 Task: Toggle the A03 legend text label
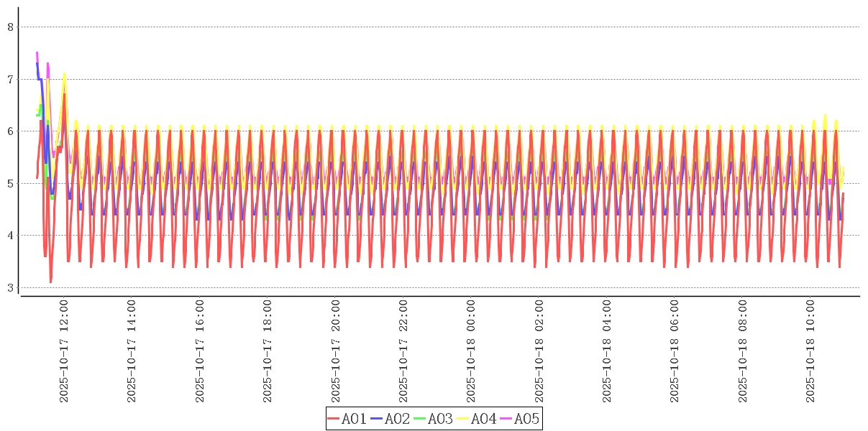pos(440,419)
